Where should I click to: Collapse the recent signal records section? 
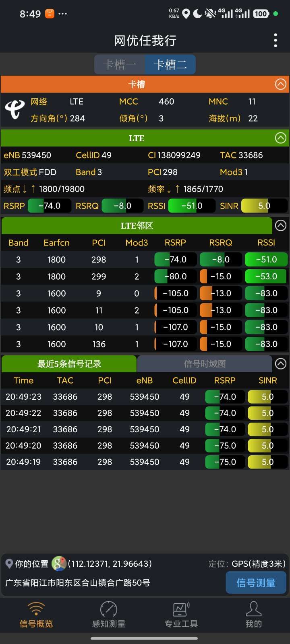pyautogui.click(x=280, y=363)
